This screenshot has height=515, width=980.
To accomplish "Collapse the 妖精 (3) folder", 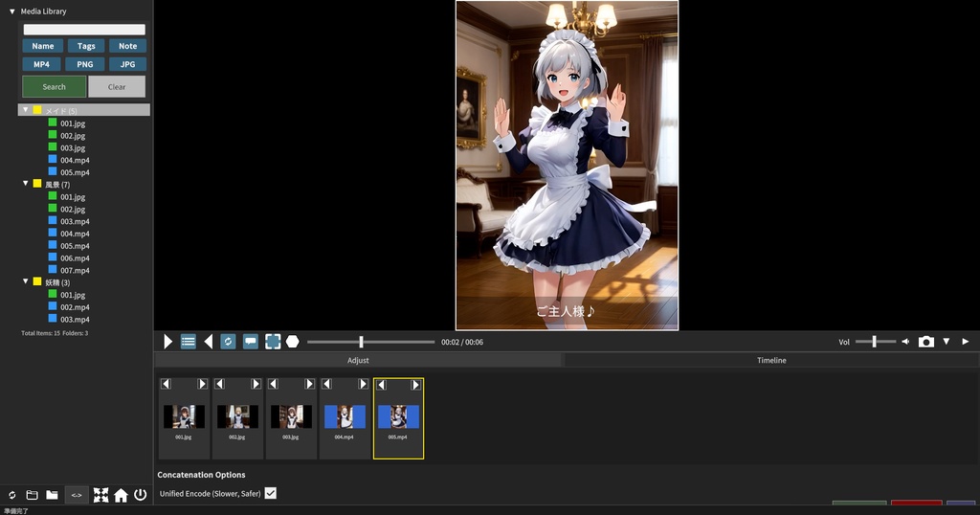I will [26, 281].
